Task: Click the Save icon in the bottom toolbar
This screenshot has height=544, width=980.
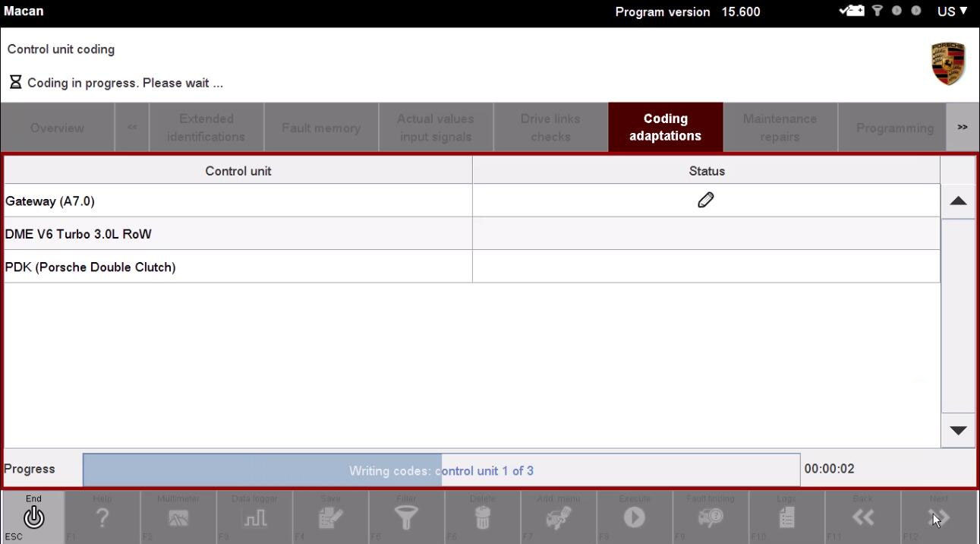Action: (x=330, y=517)
